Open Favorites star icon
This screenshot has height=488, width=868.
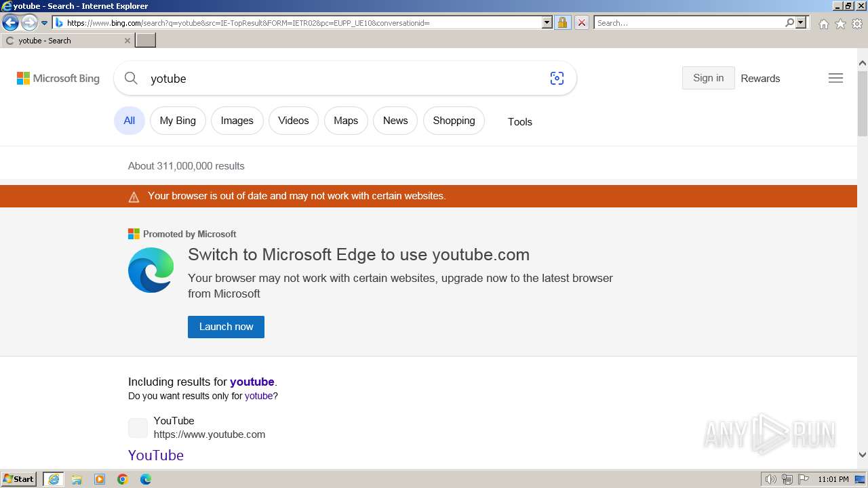[840, 24]
